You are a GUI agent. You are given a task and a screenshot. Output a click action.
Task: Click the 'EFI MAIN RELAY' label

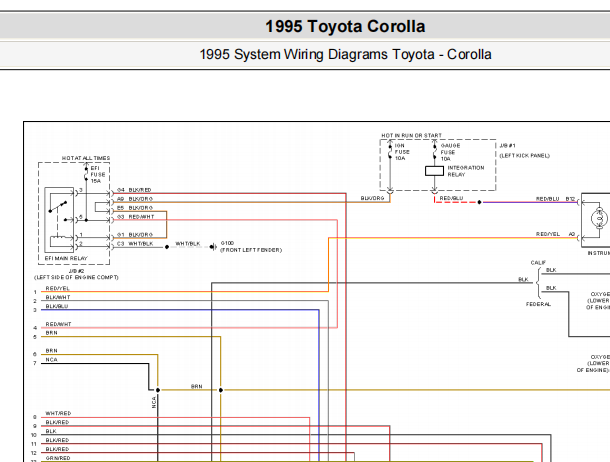[x=66, y=258]
